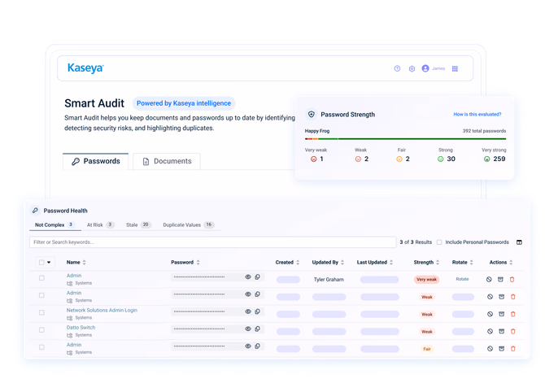The height and width of the screenshot is (392, 545).
Task: Switch to the Passwords tab
Action: click(96, 161)
